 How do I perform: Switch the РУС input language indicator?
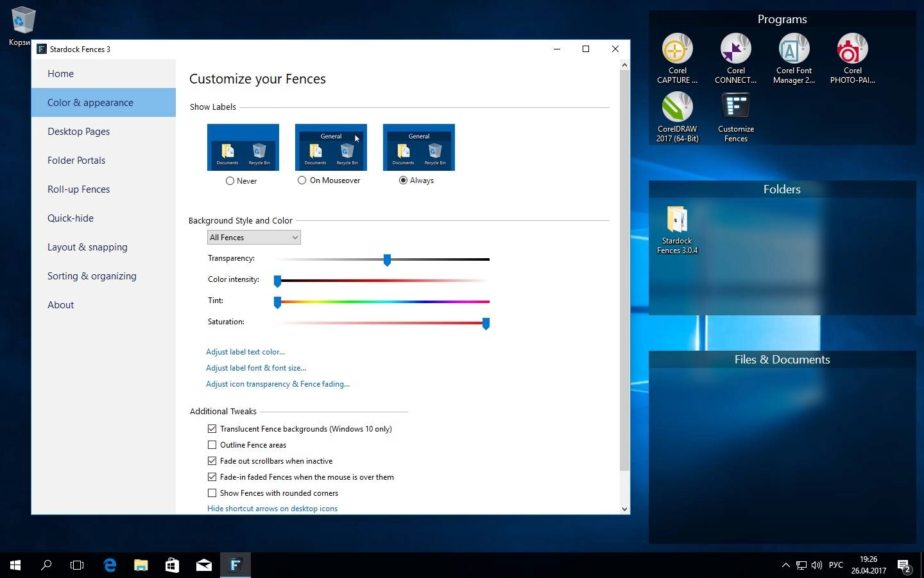tap(836, 565)
